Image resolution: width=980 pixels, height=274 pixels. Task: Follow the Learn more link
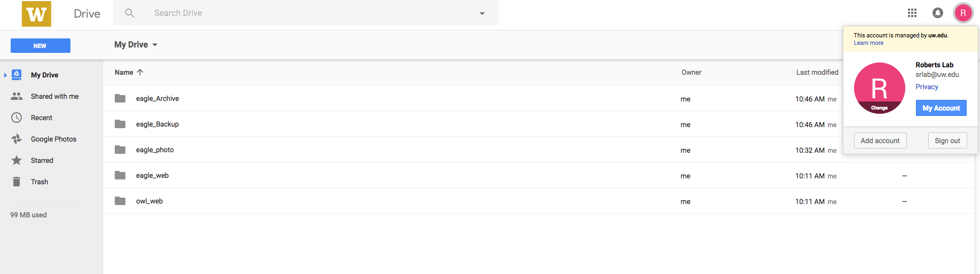tap(868, 43)
